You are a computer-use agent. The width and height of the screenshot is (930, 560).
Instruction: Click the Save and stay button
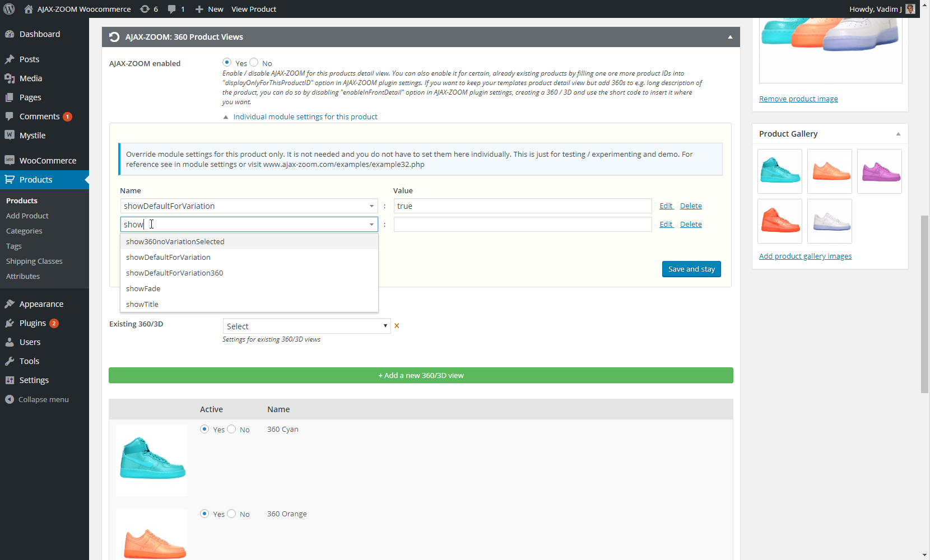point(691,269)
